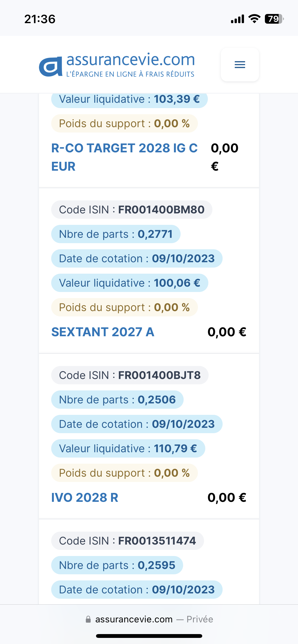Viewport: 298px width, 644px height.
Task: Tap the ISIN code FR0013511474 badge
Action: 127,541
